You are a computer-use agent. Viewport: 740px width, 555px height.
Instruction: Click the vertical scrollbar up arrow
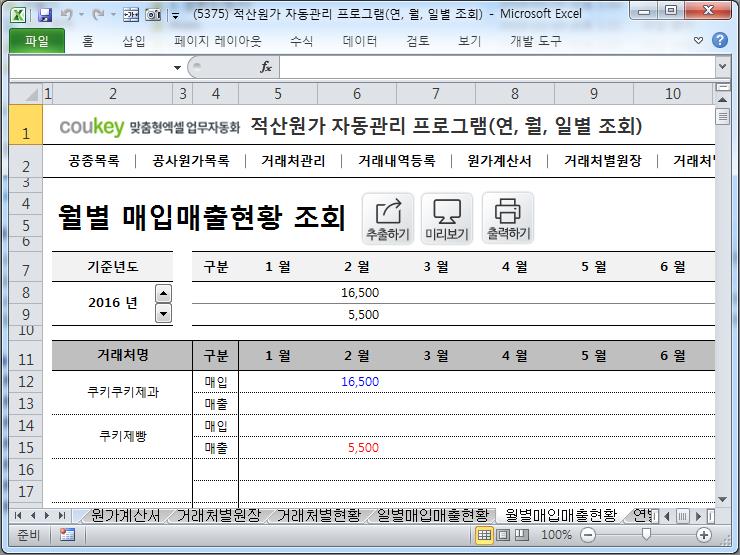pyautogui.click(x=722, y=100)
